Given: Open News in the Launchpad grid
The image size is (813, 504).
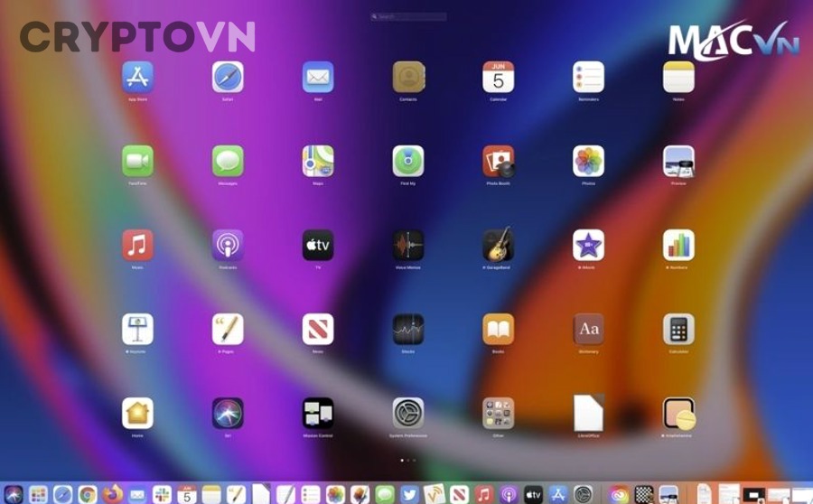Looking at the screenshot, I should (318, 329).
